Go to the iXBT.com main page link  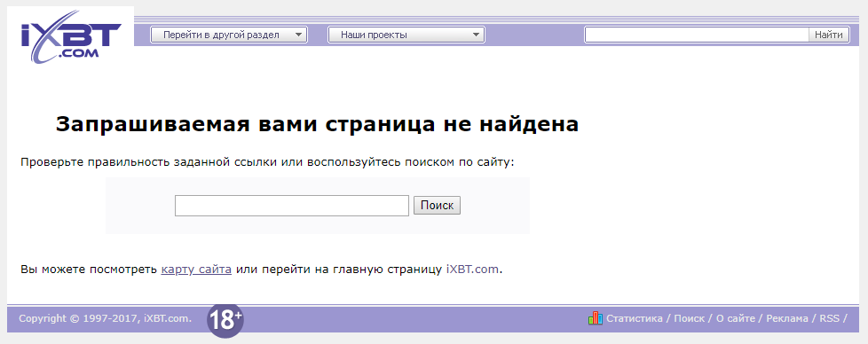pos(473,270)
